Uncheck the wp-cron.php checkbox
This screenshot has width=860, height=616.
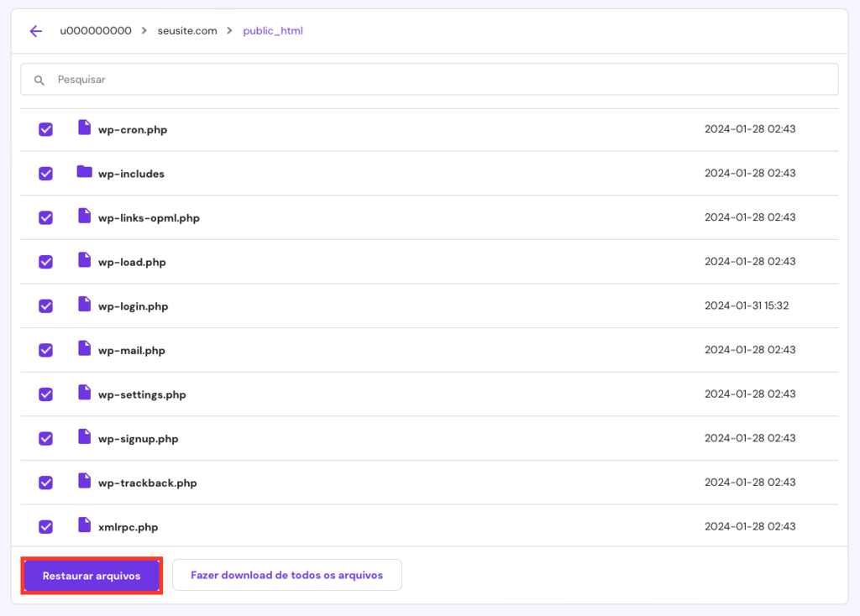point(45,129)
